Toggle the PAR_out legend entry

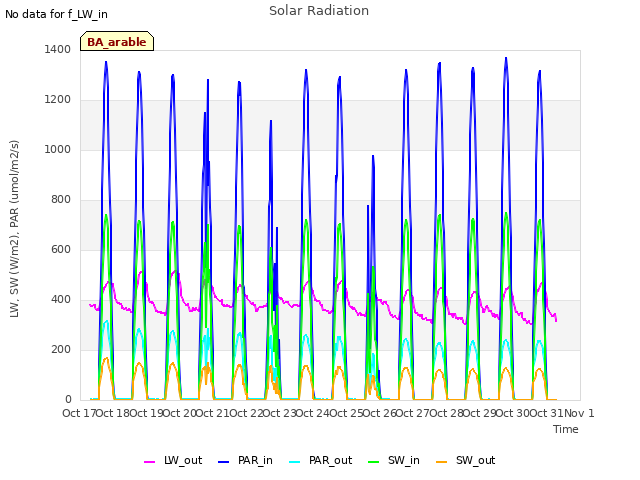(x=320, y=460)
